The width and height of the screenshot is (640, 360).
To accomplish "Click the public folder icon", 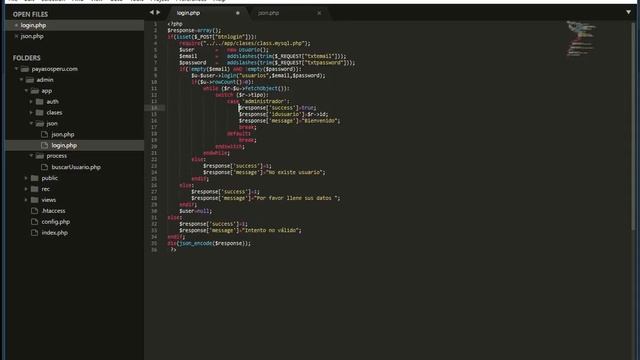I will point(35,178).
